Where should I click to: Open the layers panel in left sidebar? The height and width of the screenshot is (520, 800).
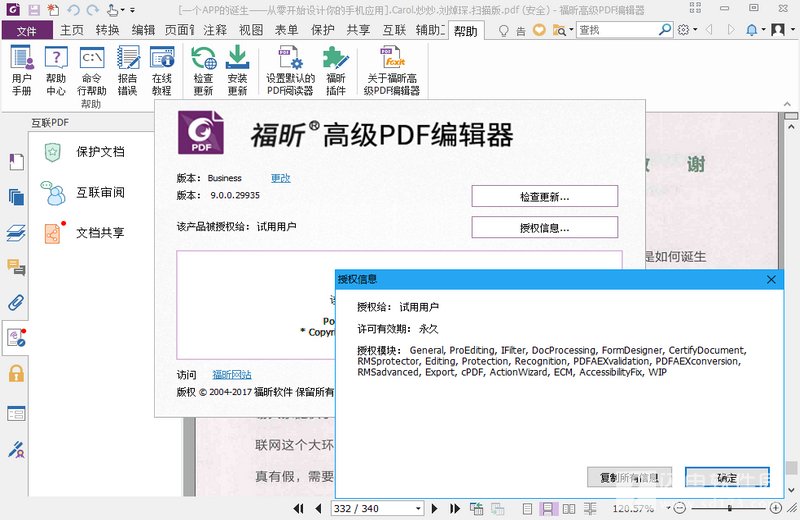tap(16, 233)
